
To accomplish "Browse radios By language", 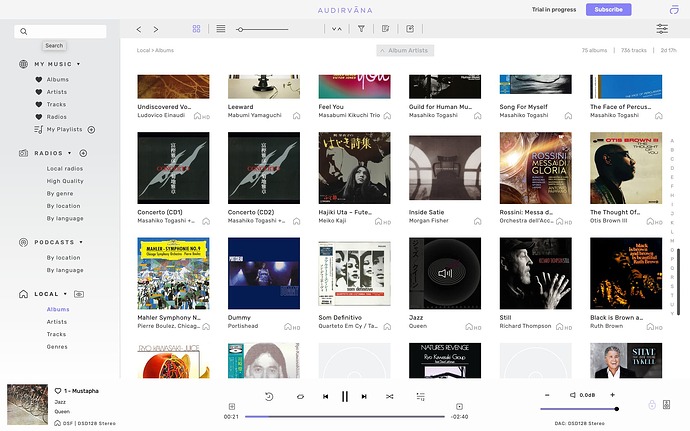I will tap(65, 218).
